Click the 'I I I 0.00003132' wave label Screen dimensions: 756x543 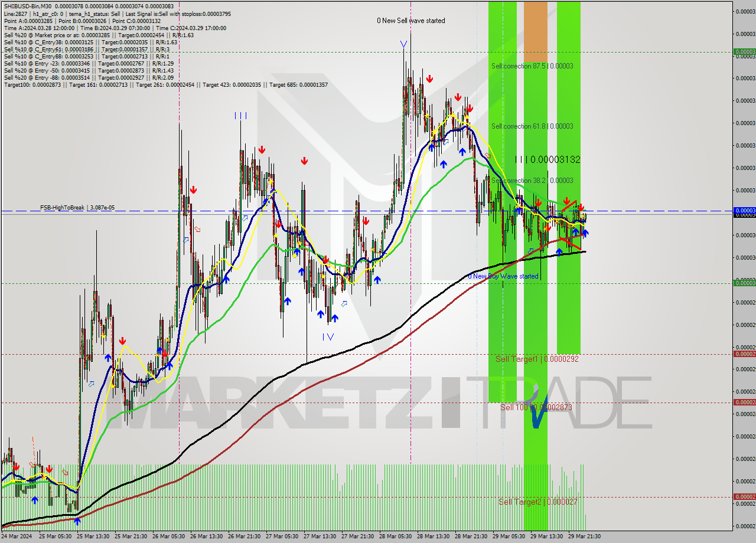pos(548,159)
